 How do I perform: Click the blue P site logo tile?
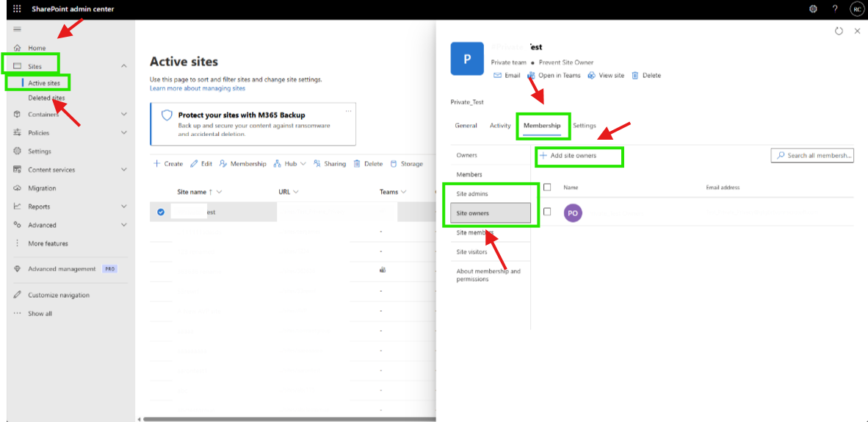(x=467, y=58)
